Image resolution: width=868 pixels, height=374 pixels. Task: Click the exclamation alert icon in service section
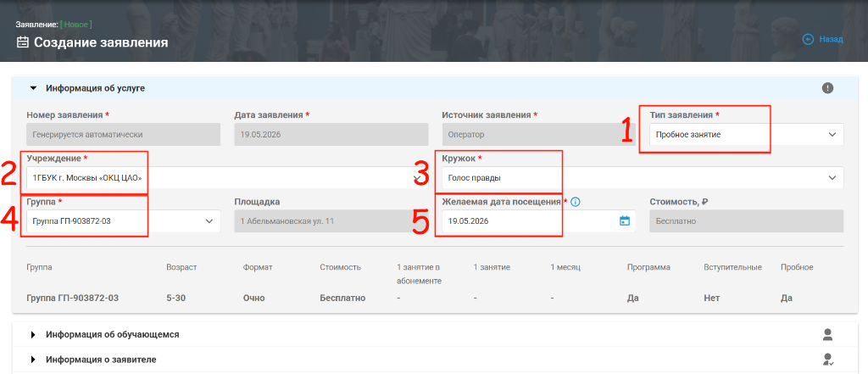[x=827, y=87]
